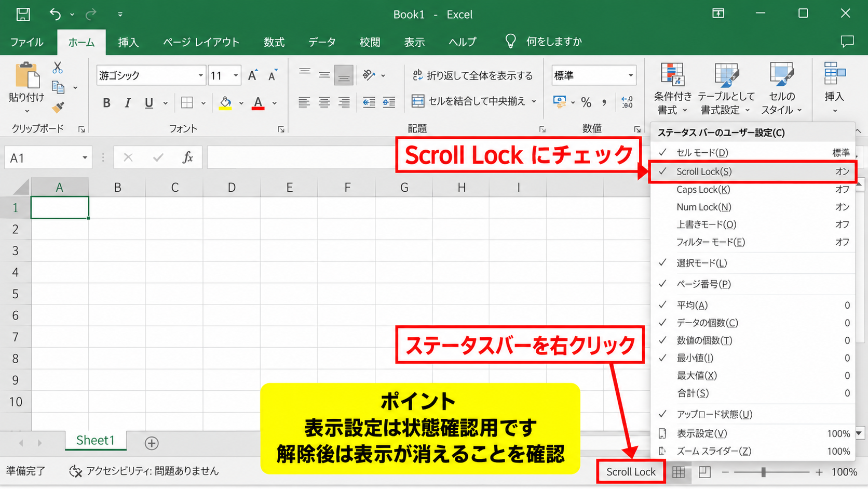This screenshot has width=868, height=489.
Task: Apply italic formatting
Action: 127,103
